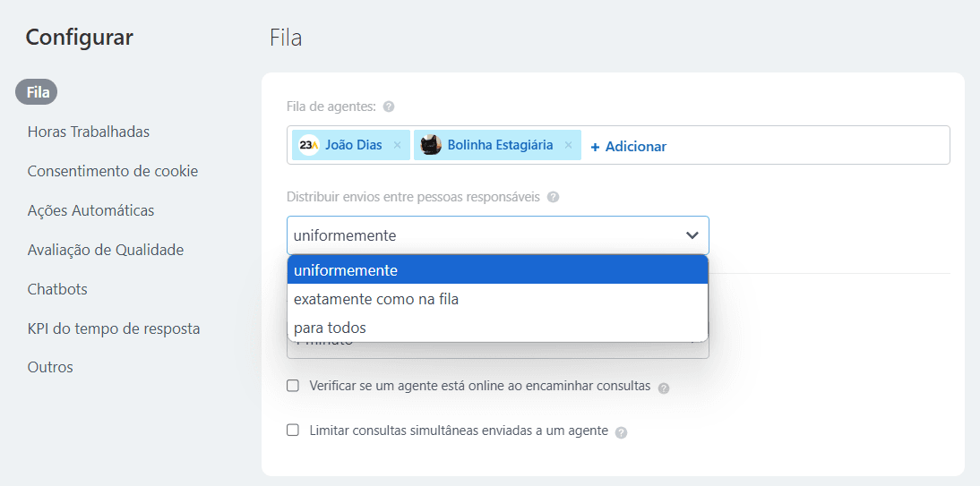Go to Chatbots settings section

[57, 289]
